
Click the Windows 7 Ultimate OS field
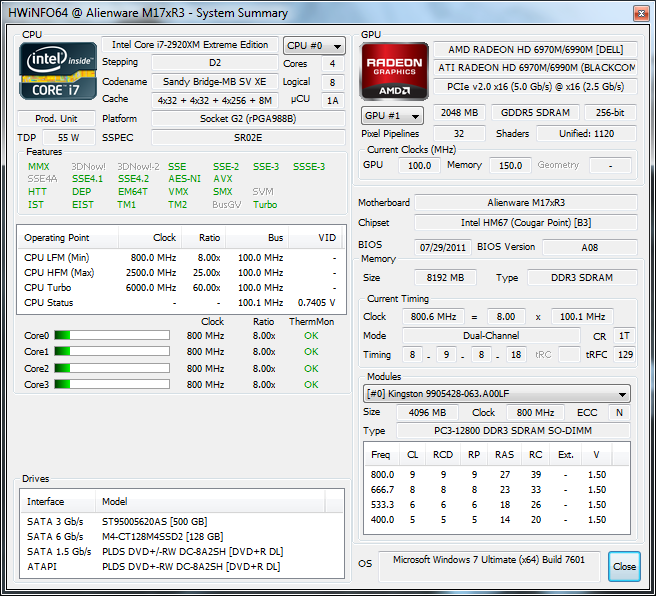click(x=489, y=566)
